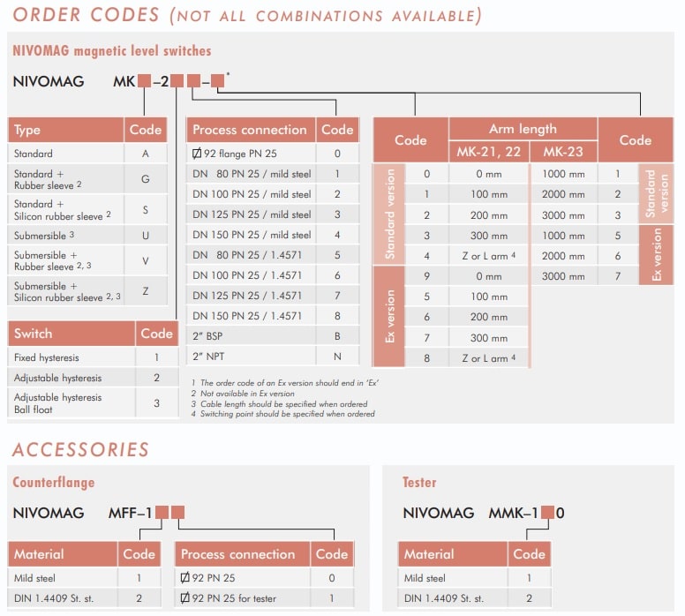Click Counterflange 'DIN 1.4409 St. st.' row
The image size is (685, 616).
(85, 598)
